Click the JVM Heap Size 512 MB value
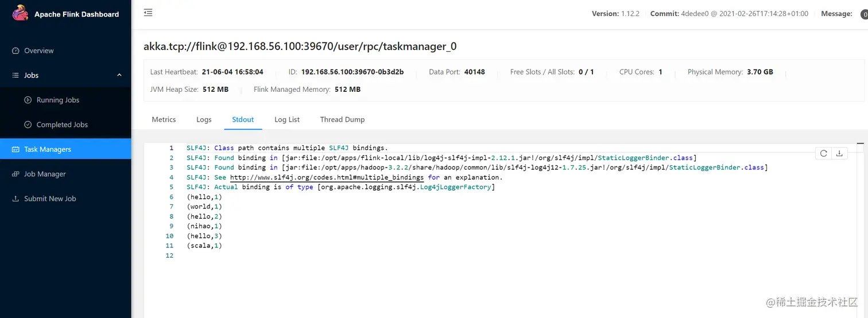 [215, 90]
